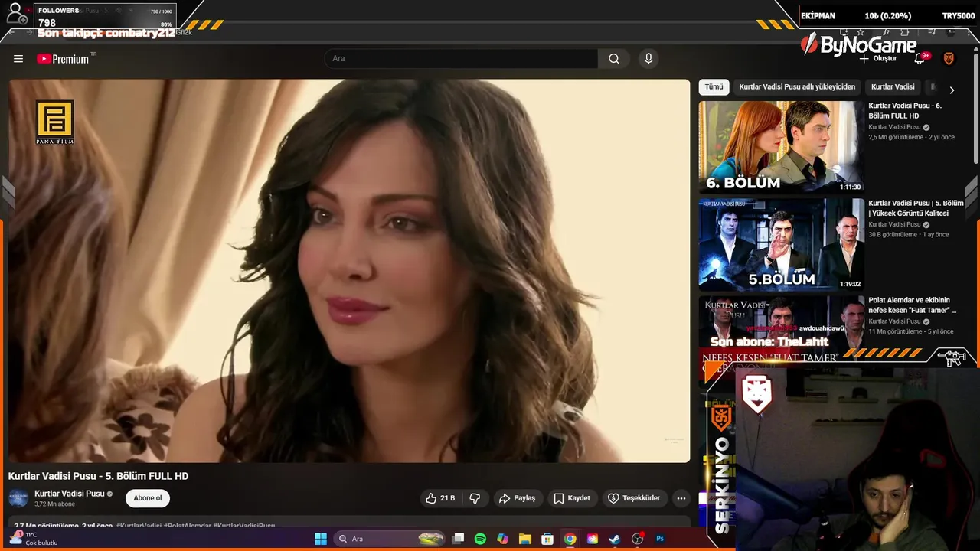
Task: Show more filter chips with right arrow
Action: (952, 90)
